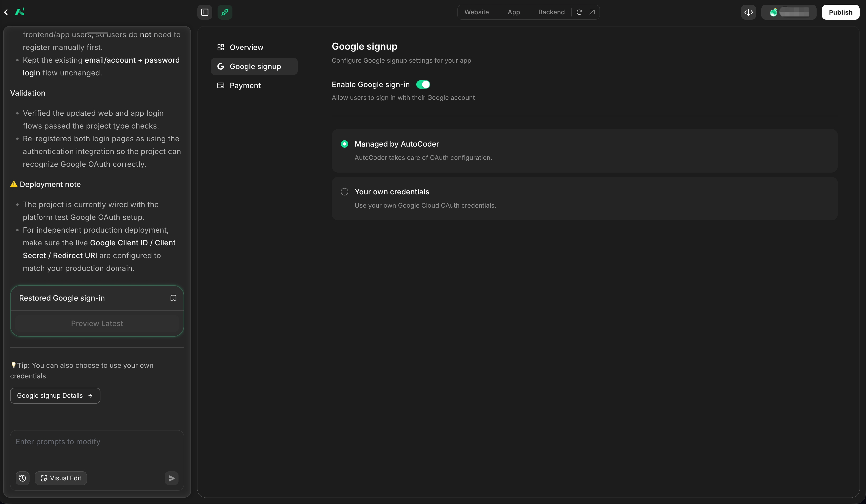This screenshot has height=504, width=866.
Task: Open the Google signup section
Action: pos(254,66)
